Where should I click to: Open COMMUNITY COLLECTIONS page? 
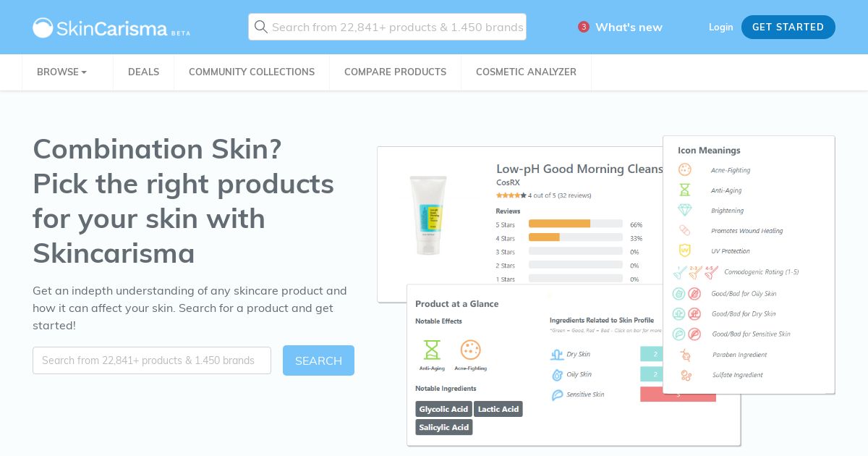(x=252, y=72)
